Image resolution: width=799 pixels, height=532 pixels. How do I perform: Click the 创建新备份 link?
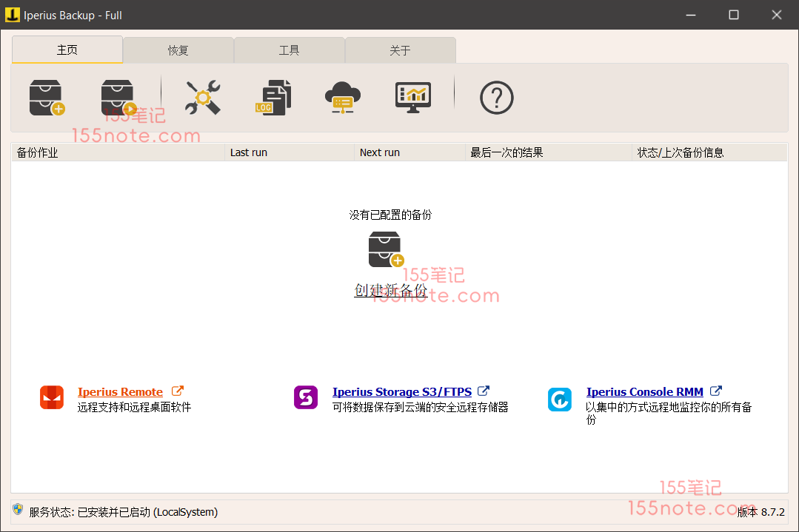tap(390, 291)
